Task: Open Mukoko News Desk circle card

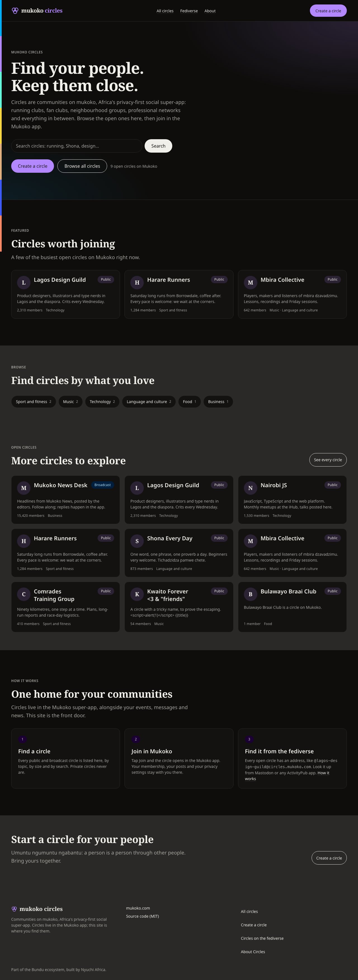Action: coord(65,500)
